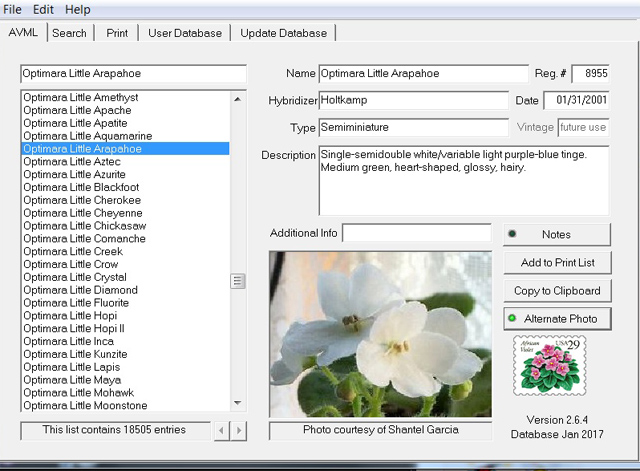Click the next entry right arrow button
Viewport: 640px width, 471px height.
[x=239, y=430]
